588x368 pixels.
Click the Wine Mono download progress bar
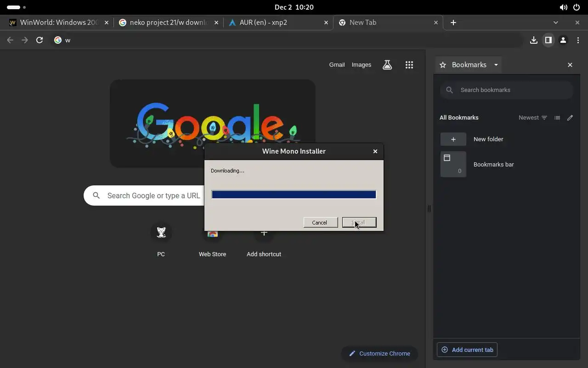(x=294, y=195)
